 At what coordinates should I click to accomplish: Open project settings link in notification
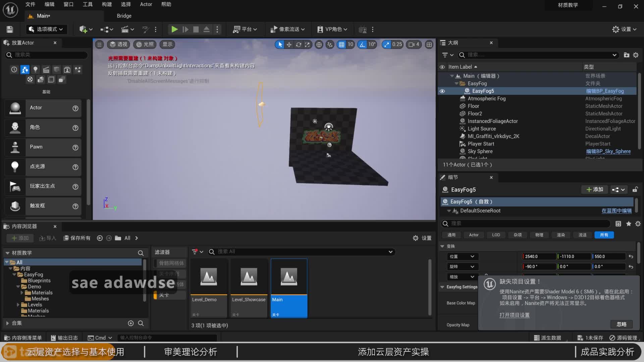pos(515,315)
